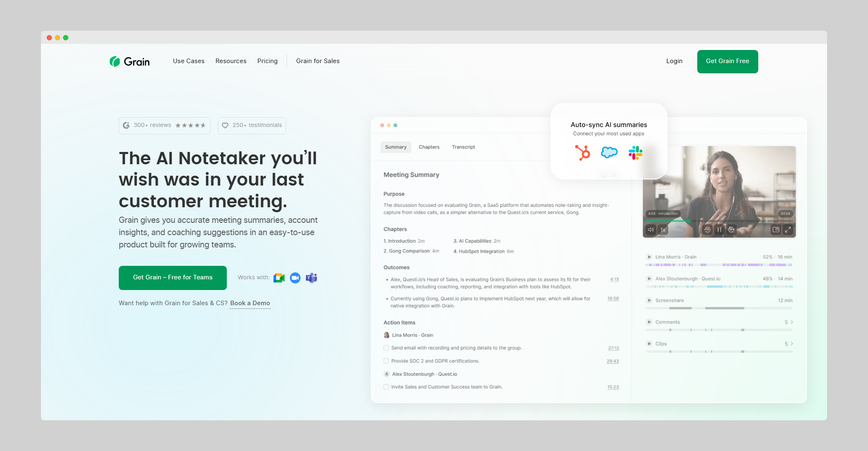Click the G2 reviews badge icon

click(x=127, y=125)
